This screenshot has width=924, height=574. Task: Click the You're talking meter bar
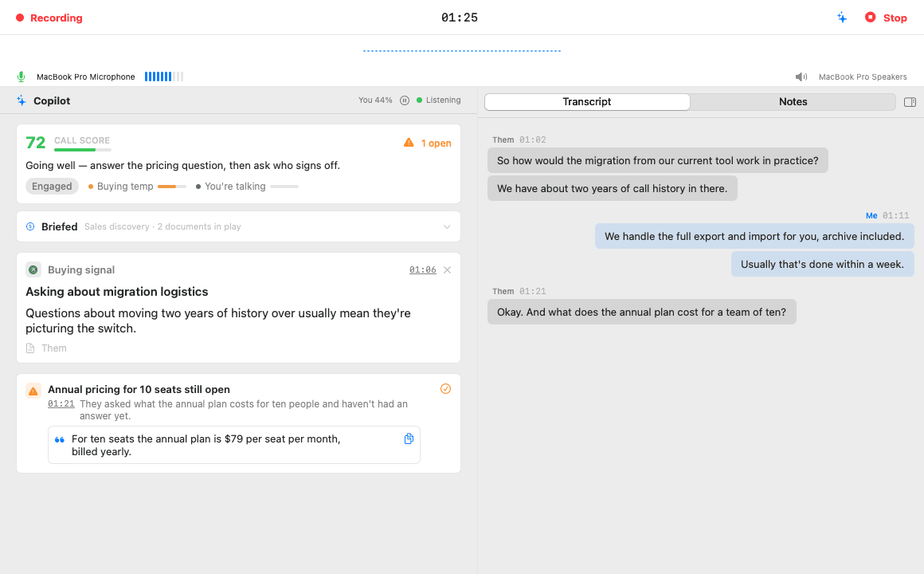[284, 187]
